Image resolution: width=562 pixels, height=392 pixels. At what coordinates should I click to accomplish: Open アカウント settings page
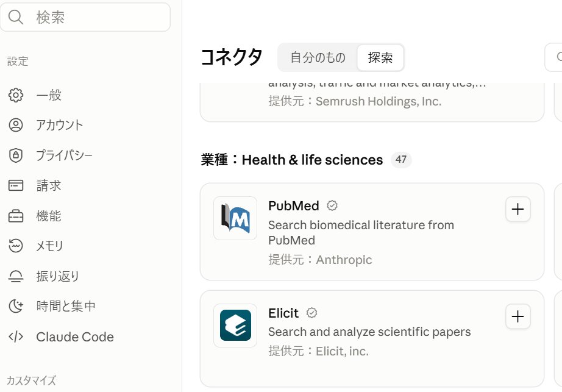click(x=60, y=125)
